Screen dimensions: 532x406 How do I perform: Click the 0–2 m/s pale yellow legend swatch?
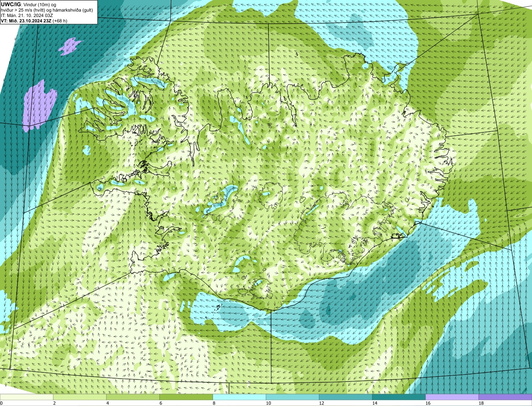pyautogui.click(x=27, y=397)
